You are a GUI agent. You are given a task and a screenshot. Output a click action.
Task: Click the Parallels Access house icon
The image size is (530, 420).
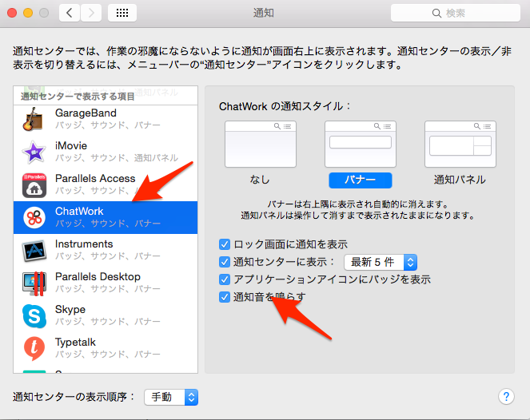click(x=34, y=185)
